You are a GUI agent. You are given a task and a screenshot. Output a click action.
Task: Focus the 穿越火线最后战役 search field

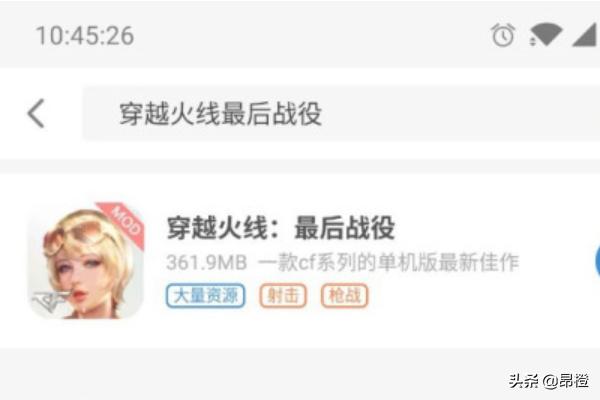click(341, 113)
